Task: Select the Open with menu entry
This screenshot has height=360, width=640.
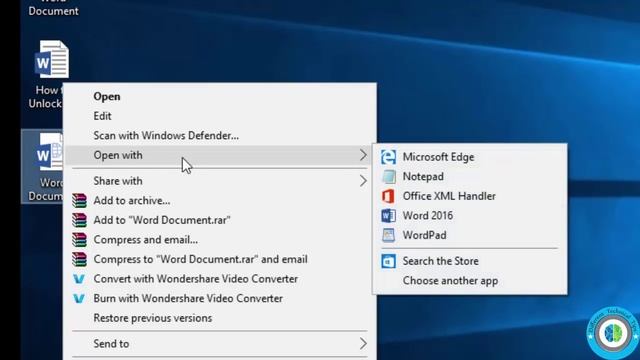Action: (x=220, y=155)
